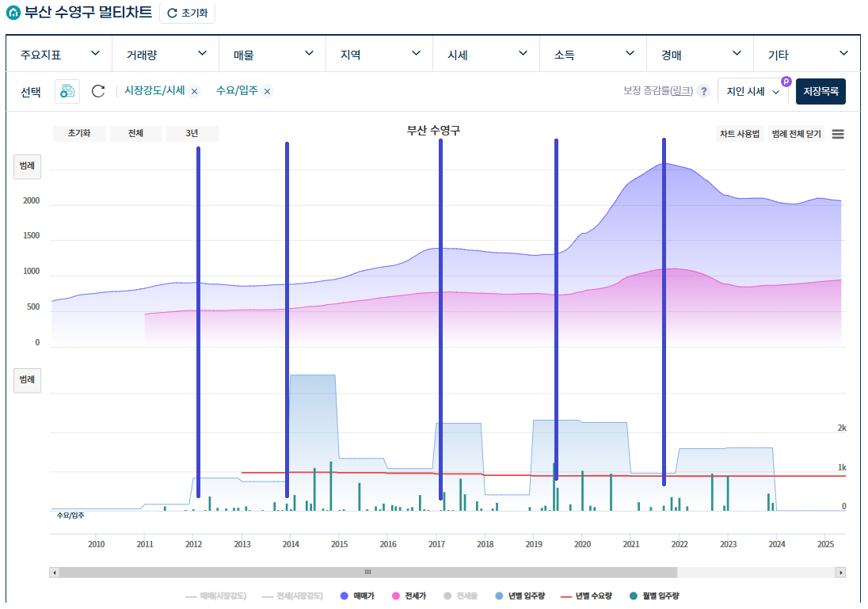Click 범례 전체 닫기 button
This screenshot has height=609, width=868.
(796, 134)
